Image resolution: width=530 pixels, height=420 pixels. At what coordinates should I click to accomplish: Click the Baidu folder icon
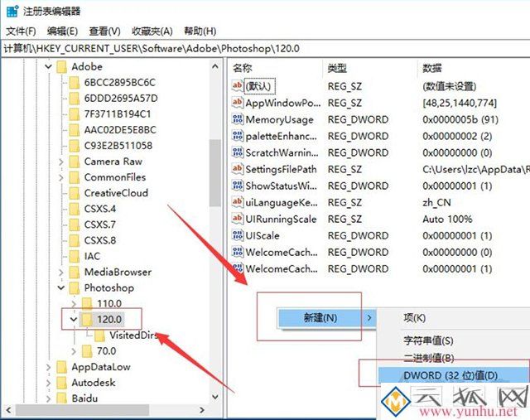62,398
